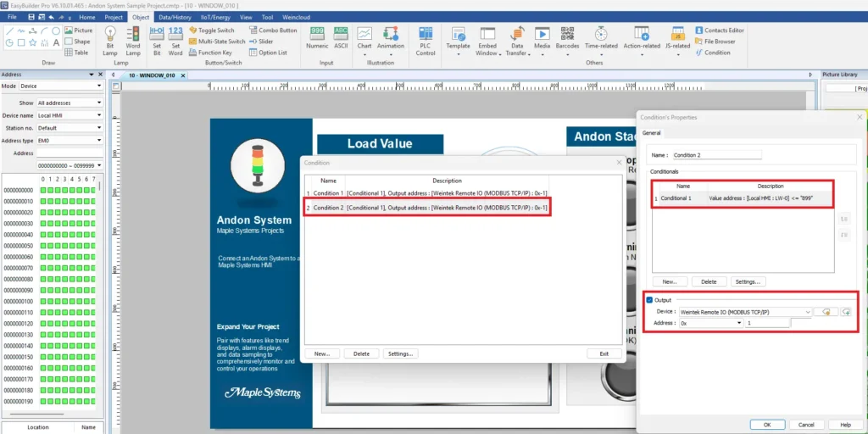Viewport: 868px width, 434px height.
Task: Expand the Chart ribbon dropdown
Action: point(364,55)
